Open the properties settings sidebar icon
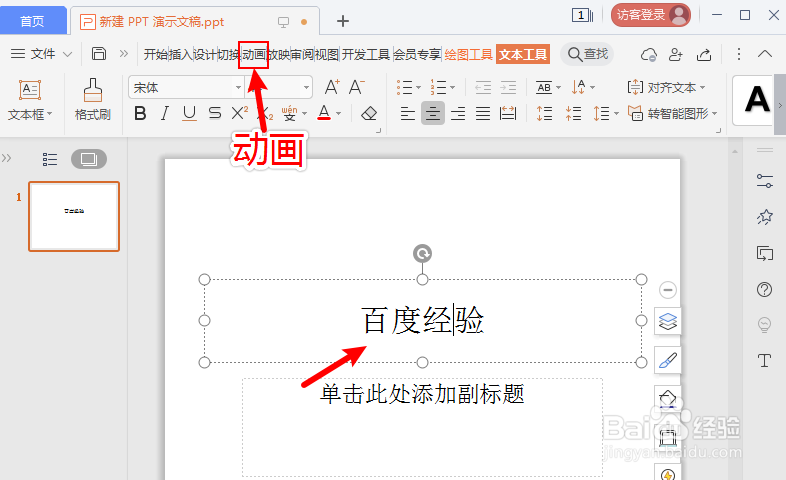 point(764,181)
